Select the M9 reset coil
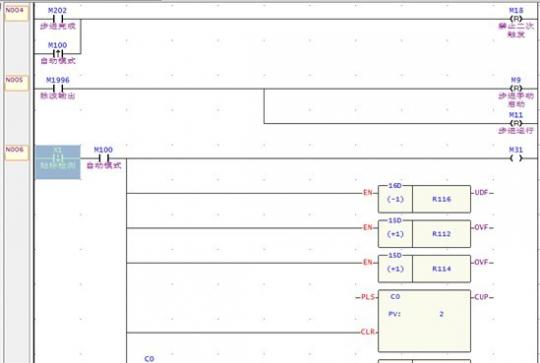 coord(516,89)
